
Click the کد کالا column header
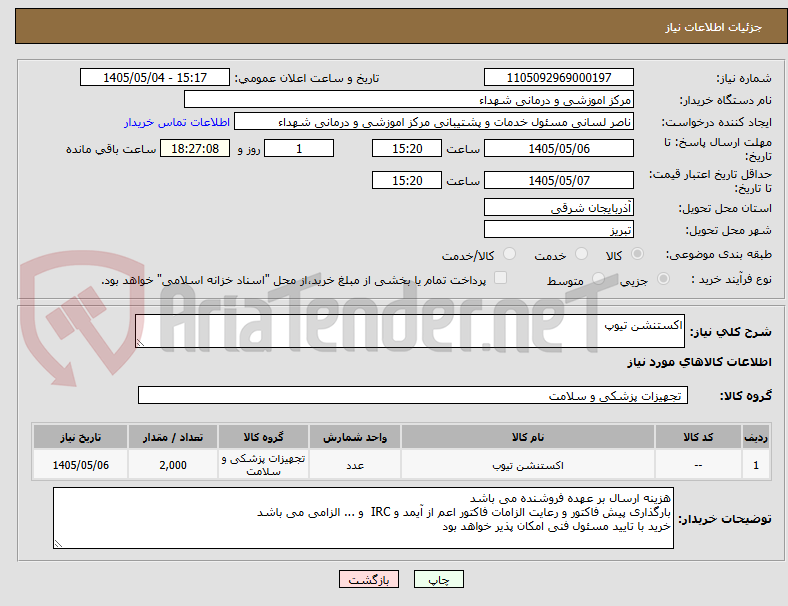pos(698,437)
